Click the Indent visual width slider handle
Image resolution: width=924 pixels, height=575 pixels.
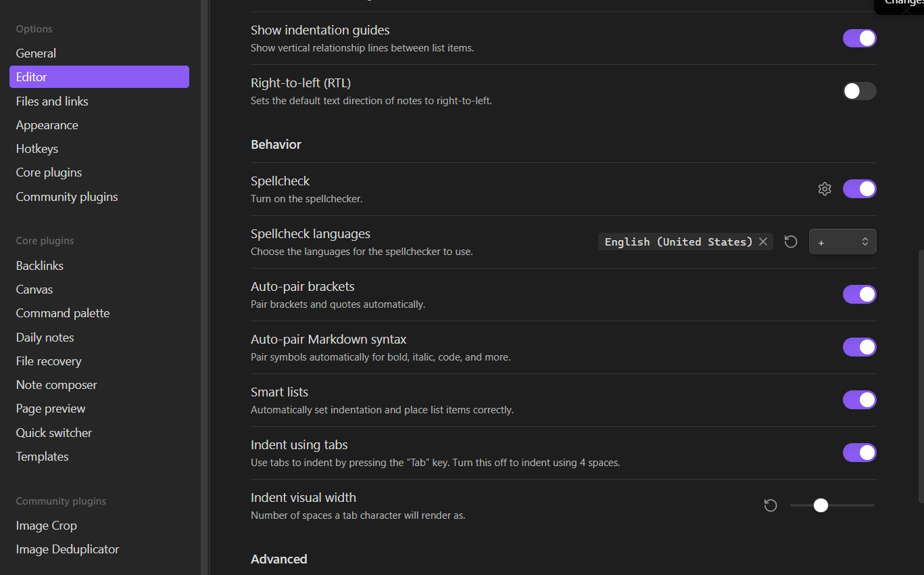click(x=821, y=505)
